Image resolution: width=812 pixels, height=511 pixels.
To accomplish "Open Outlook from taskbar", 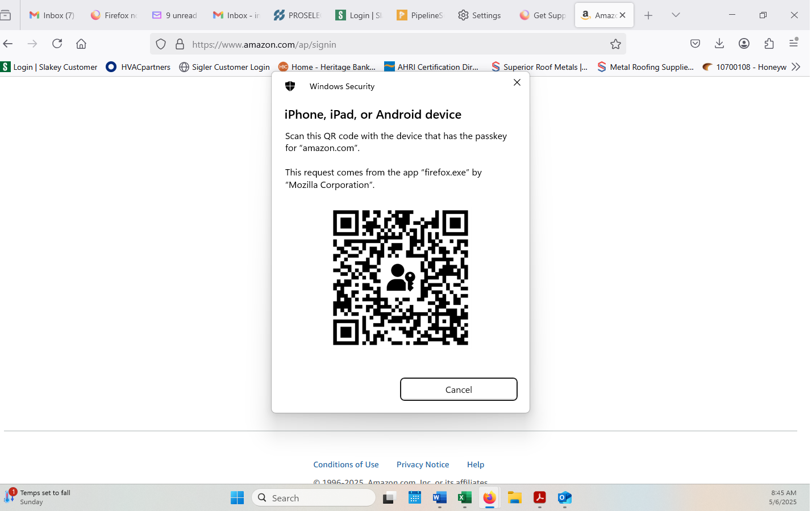I will (x=564, y=498).
